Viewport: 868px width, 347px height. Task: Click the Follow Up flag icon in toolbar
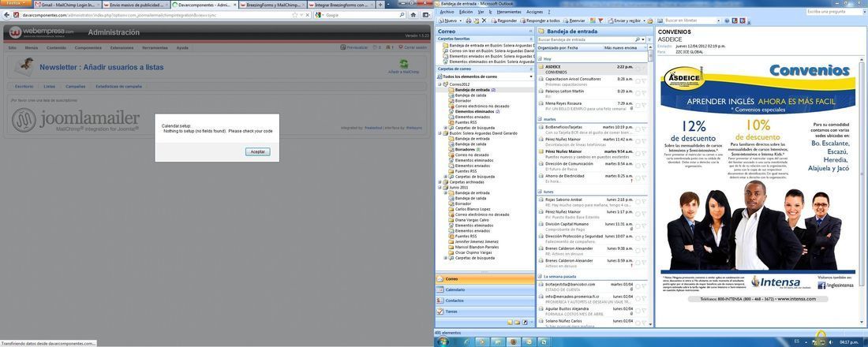[602, 21]
